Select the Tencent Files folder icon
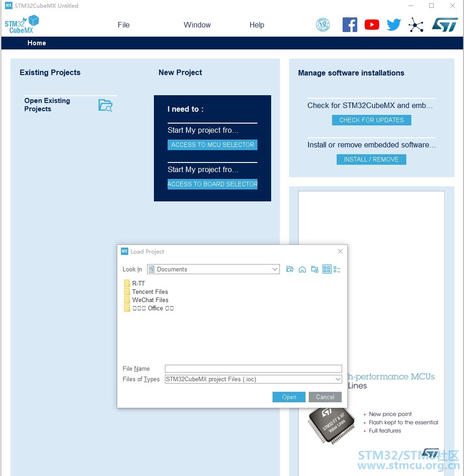 [127, 292]
